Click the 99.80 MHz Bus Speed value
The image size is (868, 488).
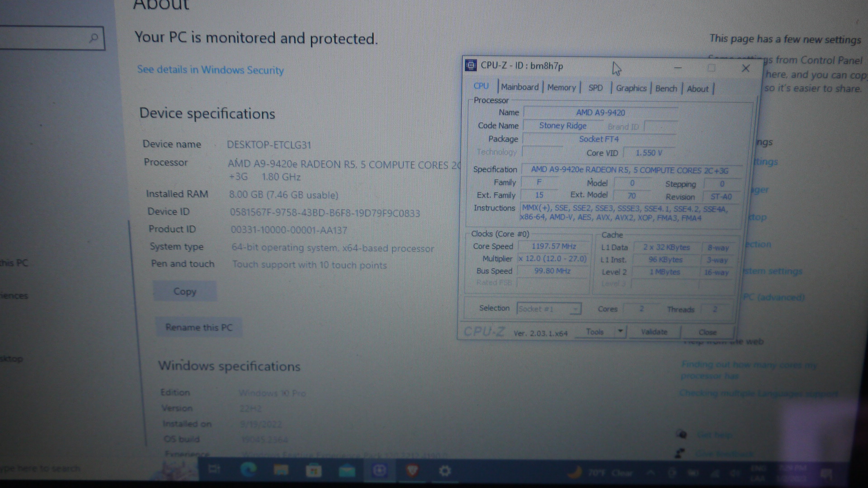(x=552, y=271)
